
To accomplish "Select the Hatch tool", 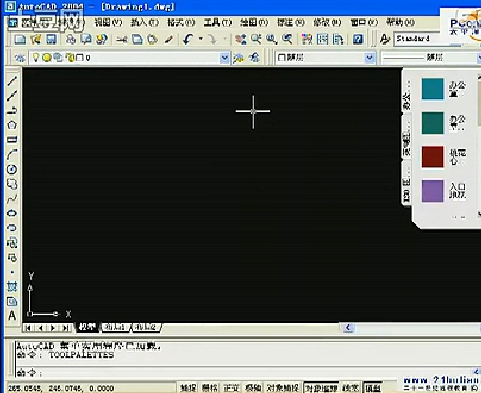I will pyautogui.click(x=12, y=286).
